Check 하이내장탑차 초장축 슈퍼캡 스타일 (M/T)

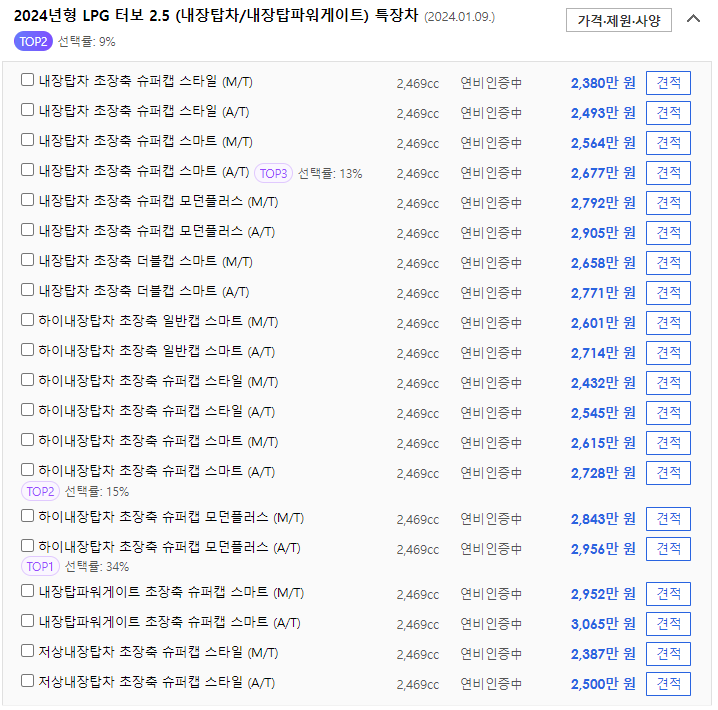coord(27,379)
